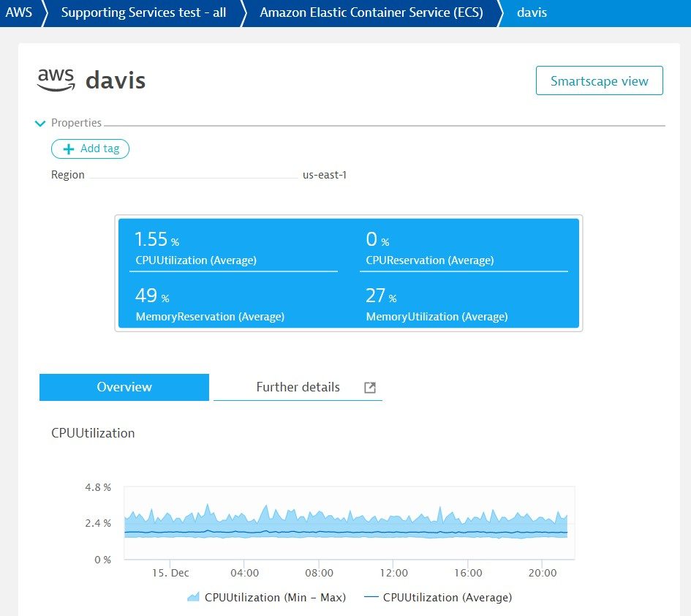This screenshot has width=691, height=616.
Task: Click the 0 % y-axis label on chart
Action: pos(102,560)
